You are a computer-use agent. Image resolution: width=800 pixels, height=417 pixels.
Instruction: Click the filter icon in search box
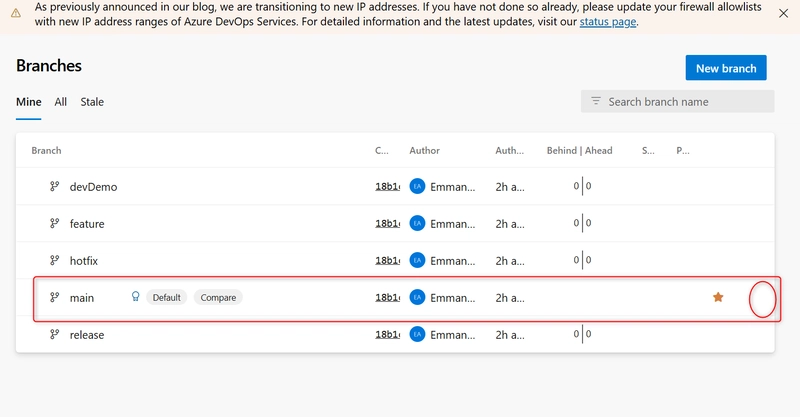595,101
